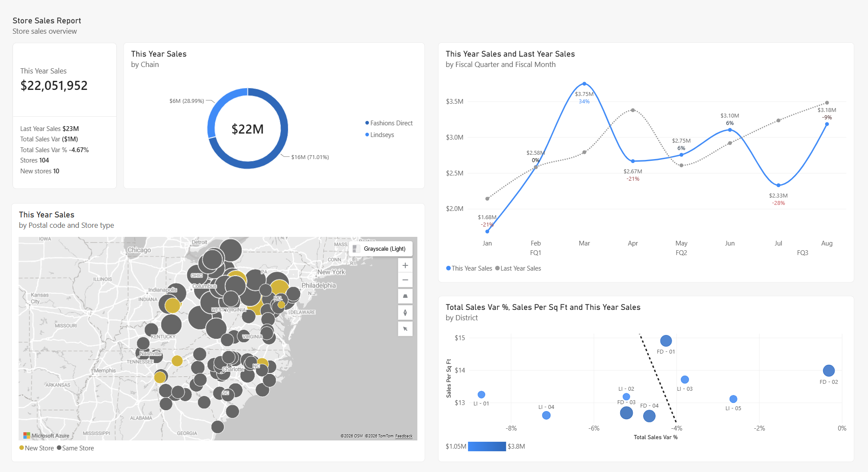
Task: Click the '$16M (71.01%)' donut label
Action: 310,157
